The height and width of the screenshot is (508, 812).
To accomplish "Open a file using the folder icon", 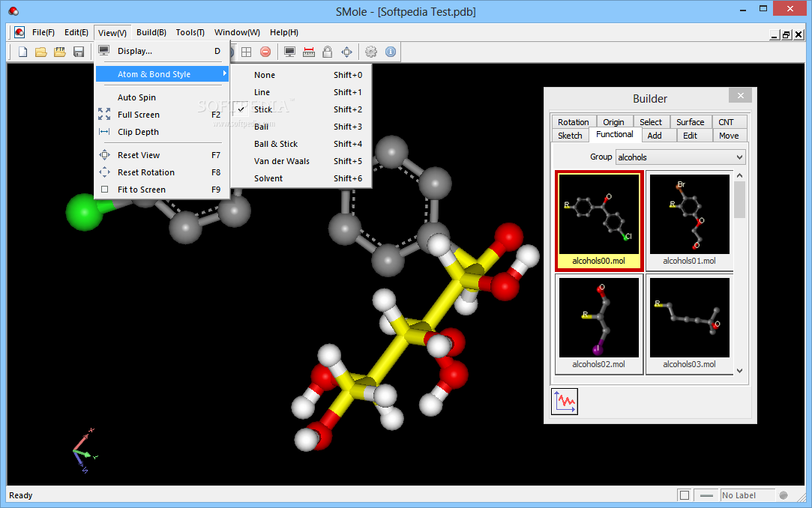I will pyautogui.click(x=41, y=52).
